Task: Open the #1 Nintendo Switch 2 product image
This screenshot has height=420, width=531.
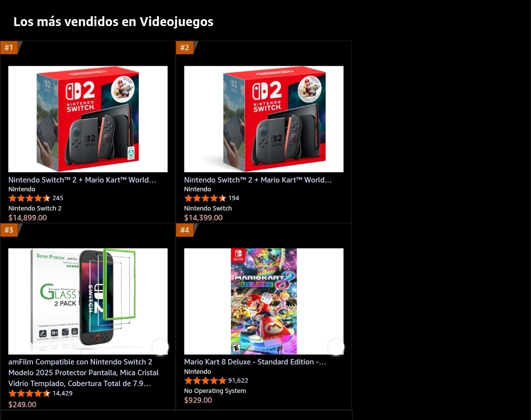Action: [x=88, y=119]
